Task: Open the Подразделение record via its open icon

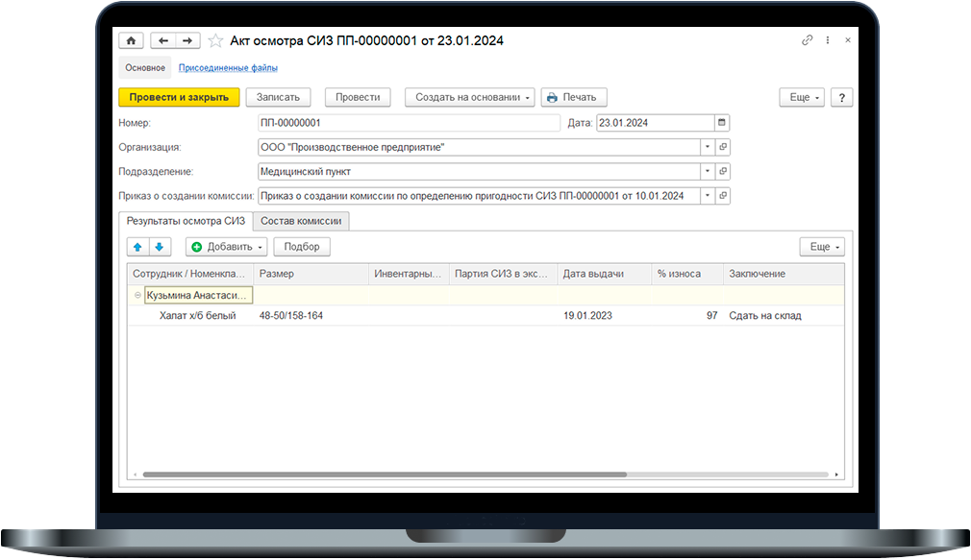Action: tap(723, 171)
